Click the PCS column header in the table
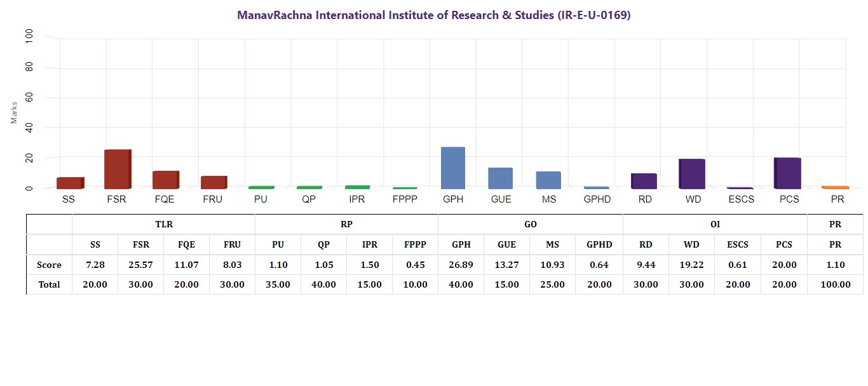Image resolution: width=868 pixels, height=386 pixels. [784, 244]
